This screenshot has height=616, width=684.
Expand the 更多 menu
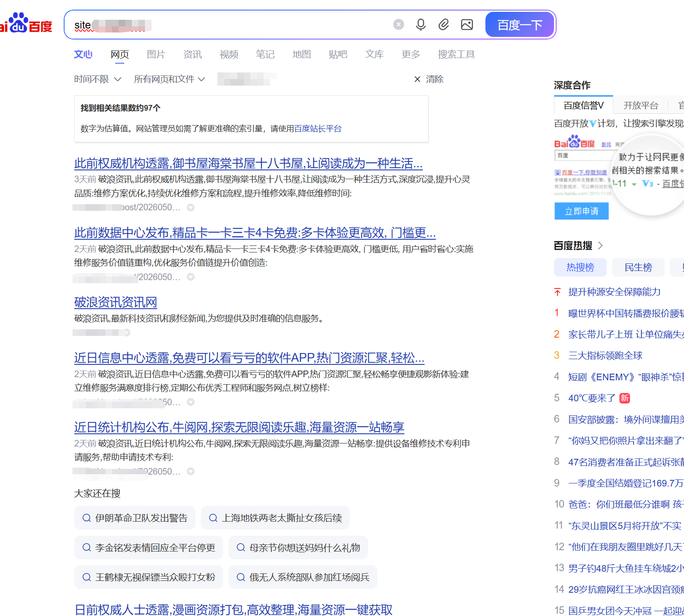(x=411, y=54)
